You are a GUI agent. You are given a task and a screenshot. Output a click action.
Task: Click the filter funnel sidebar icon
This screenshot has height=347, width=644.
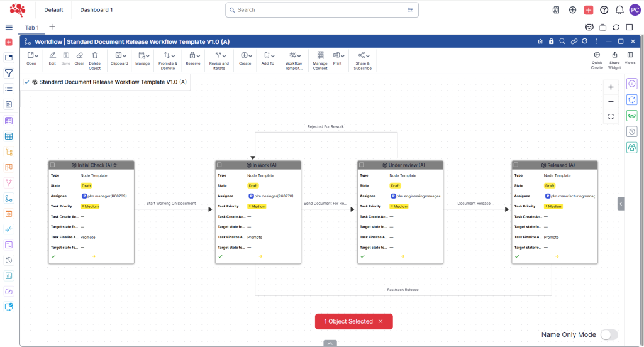tap(9, 73)
